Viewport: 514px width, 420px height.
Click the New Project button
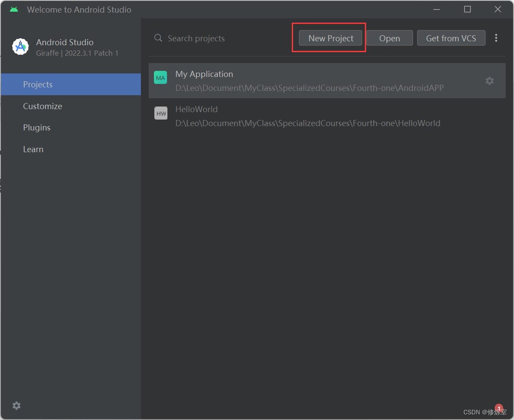[330, 38]
